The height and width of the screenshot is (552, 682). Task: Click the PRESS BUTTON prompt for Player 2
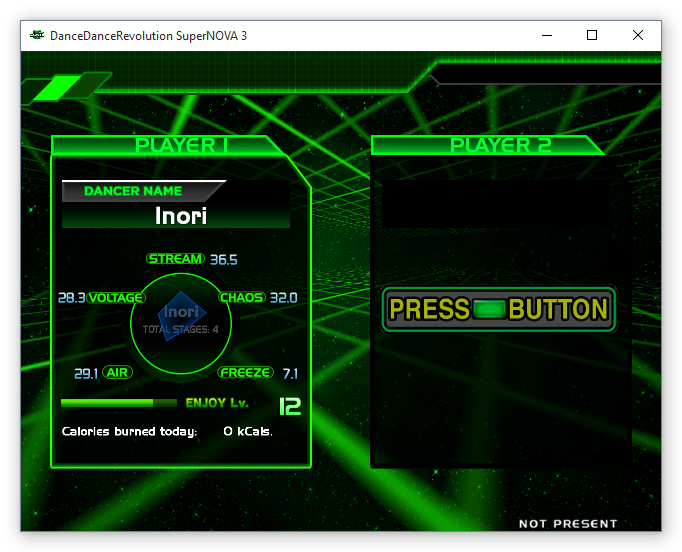point(498,309)
